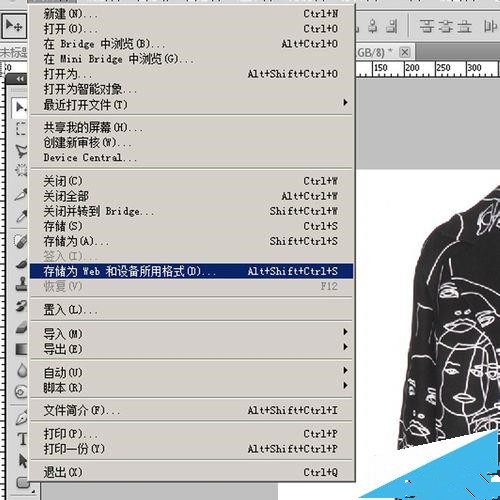Image resolution: width=500 pixels, height=500 pixels.
Task: Select the Pen tool
Action: point(21,418)
